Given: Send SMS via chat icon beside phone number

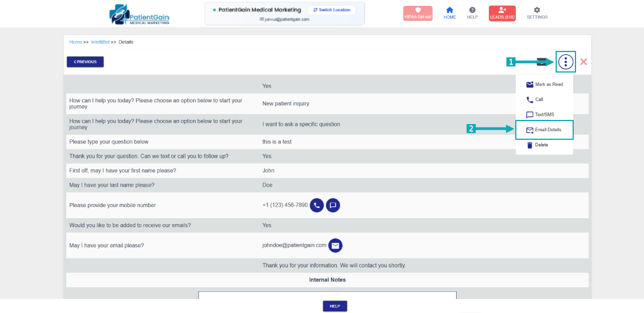Looking at the screenshot, I should point(333,205).
